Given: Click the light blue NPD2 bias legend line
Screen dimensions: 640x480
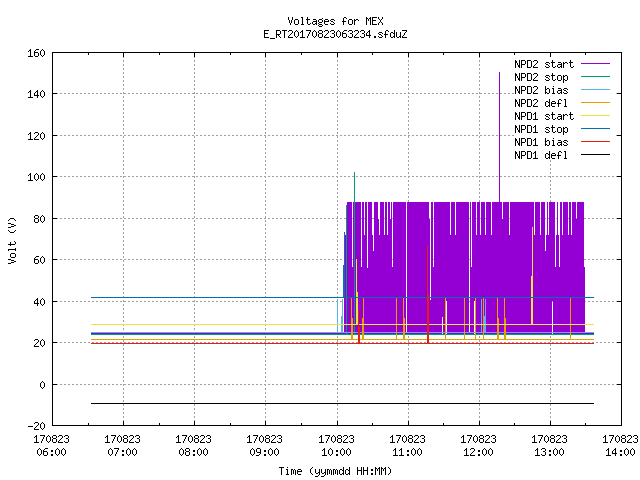Looking at the screenshot, I should click(595, 90).
